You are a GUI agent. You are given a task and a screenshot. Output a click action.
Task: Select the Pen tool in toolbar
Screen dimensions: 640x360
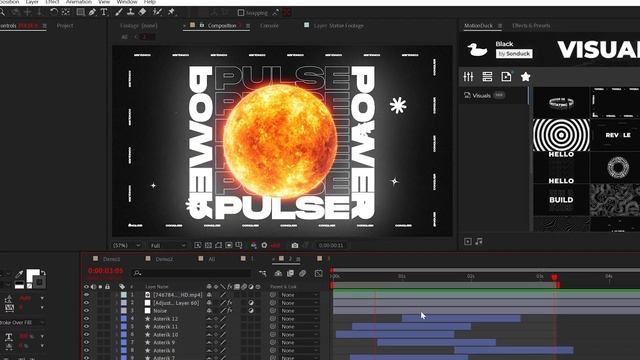(92, 12)
